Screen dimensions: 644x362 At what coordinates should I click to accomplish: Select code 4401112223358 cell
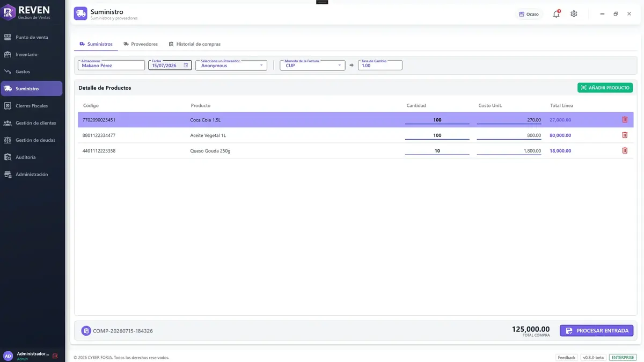(99, 151)
